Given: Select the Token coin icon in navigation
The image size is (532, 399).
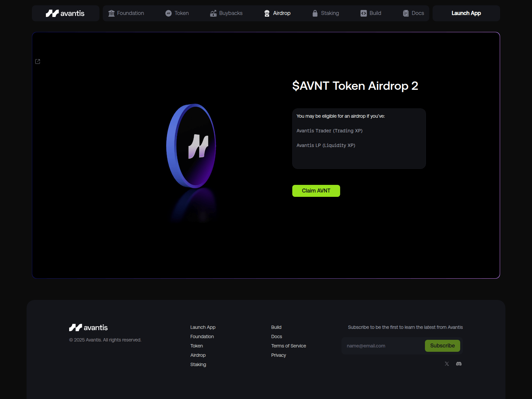Looking at the screenshot, I should pyautogui.click(x=168, y=13).
